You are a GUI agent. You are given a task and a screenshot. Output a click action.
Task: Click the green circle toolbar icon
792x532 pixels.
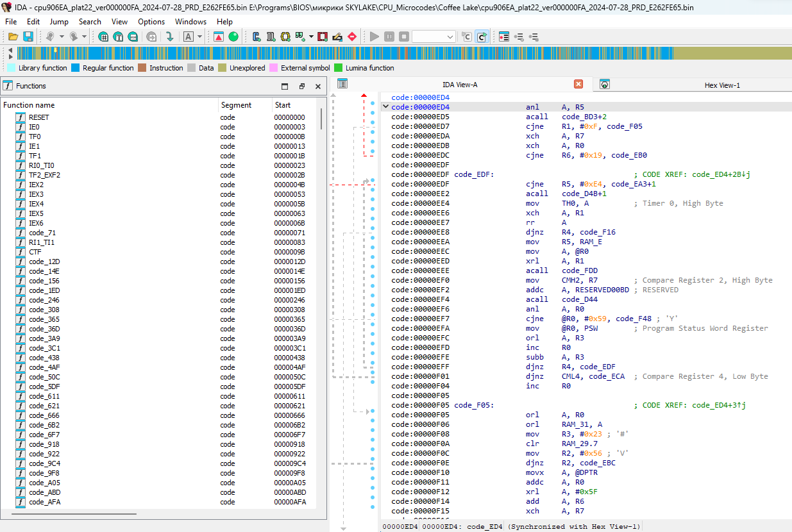[233, 37]
